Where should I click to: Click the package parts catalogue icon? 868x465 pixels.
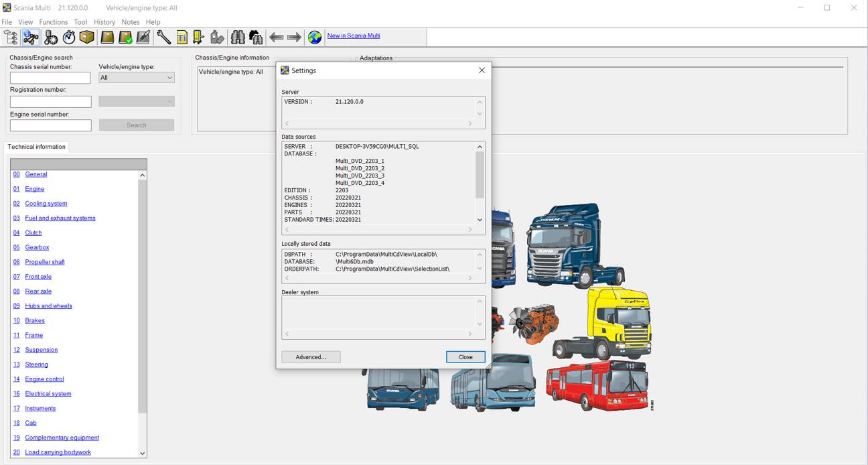[x=86, y=37]
